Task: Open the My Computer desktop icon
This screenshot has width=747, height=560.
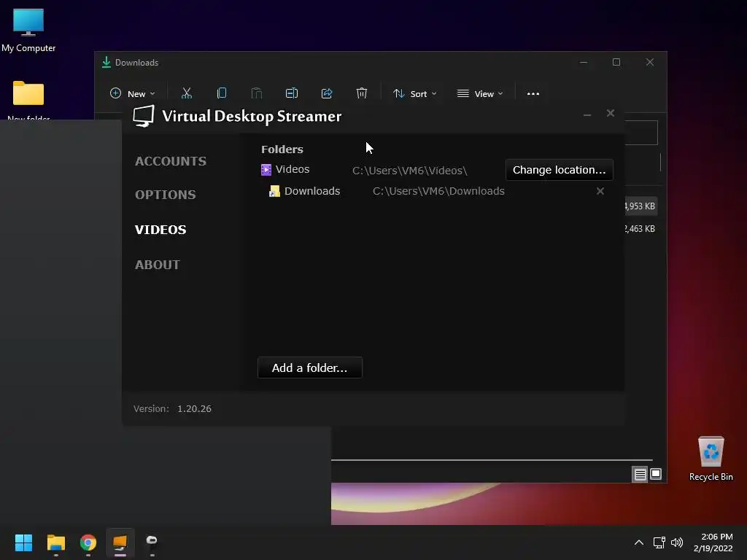Action: pos(28,30)
